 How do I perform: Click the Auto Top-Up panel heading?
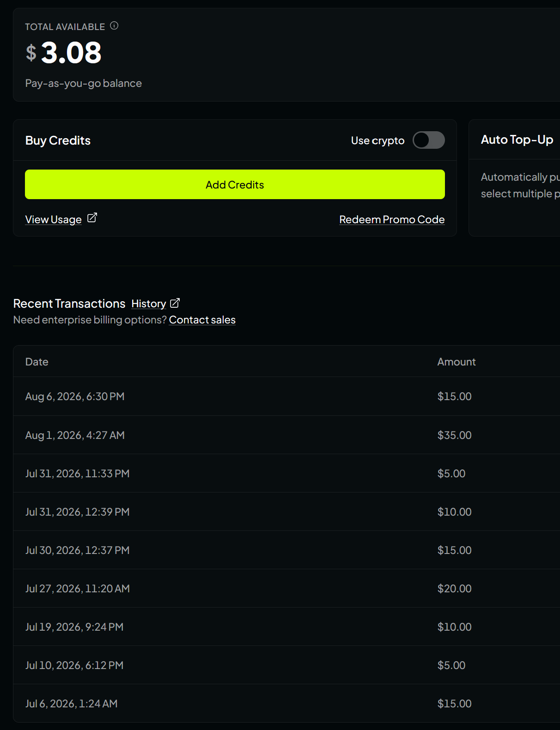pos(517,140)
